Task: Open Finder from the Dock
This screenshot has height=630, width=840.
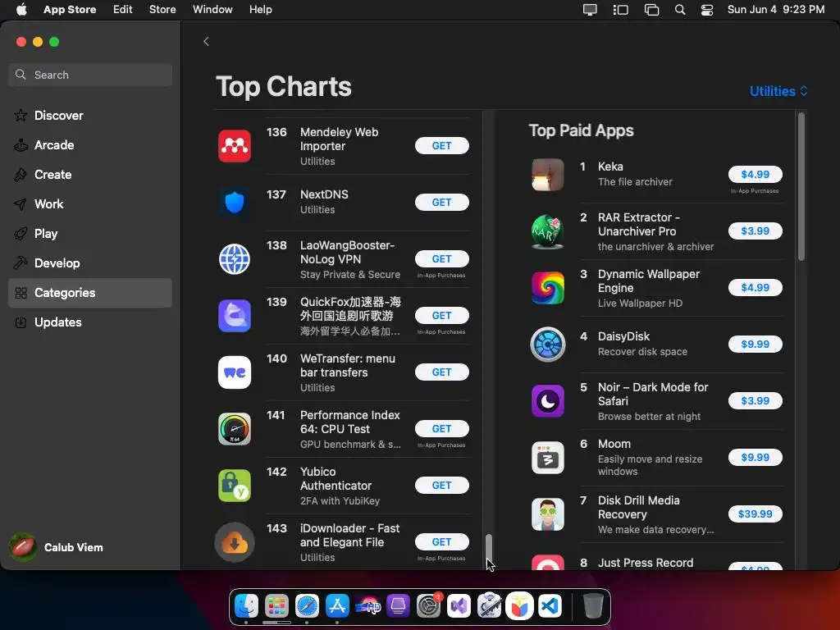Action: (x=246, y=606)
